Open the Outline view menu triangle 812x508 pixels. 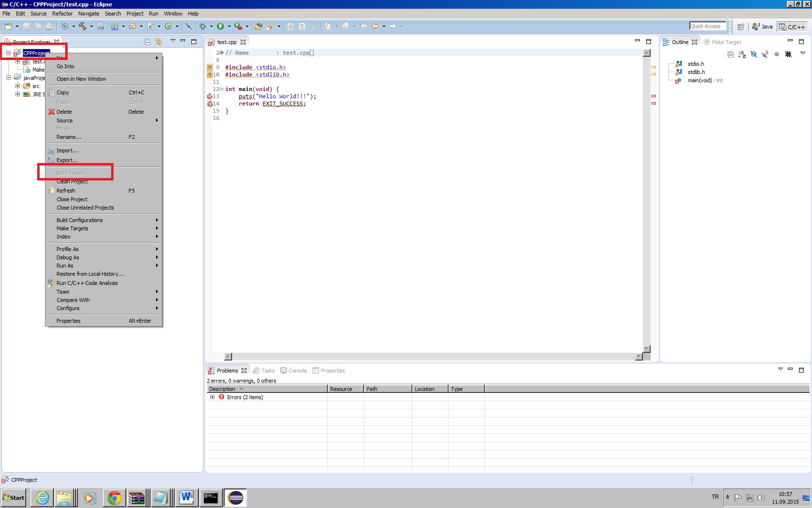click(x=803, y=53)
